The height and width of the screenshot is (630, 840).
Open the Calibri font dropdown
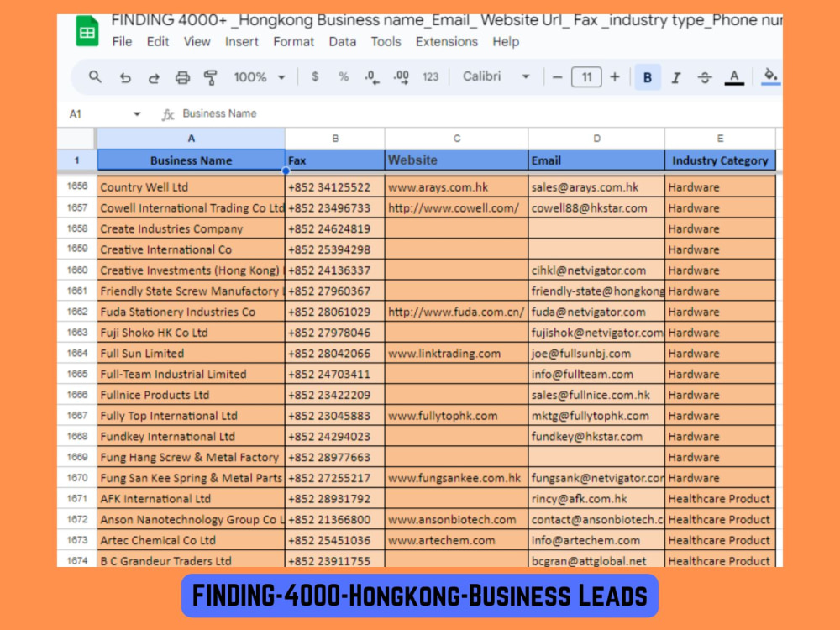(496, 76)
